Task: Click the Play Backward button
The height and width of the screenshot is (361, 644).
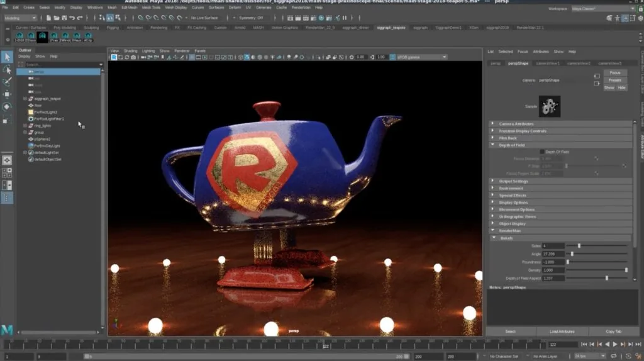Action: click(607, 345)
